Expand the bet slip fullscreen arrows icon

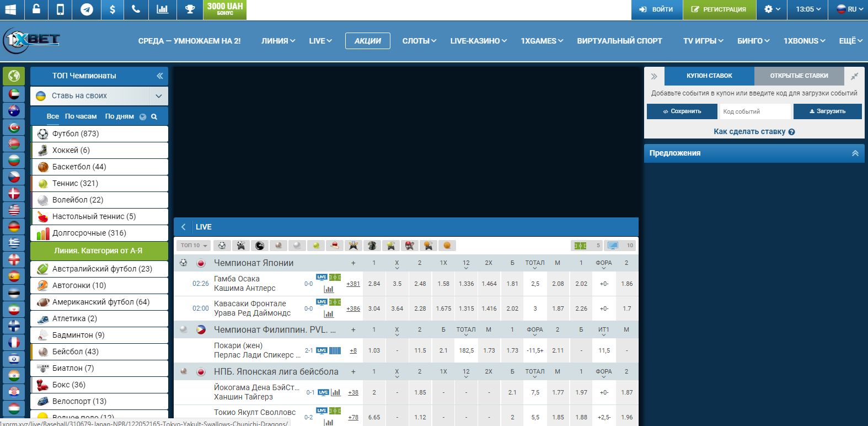click(x=854, y=76)
